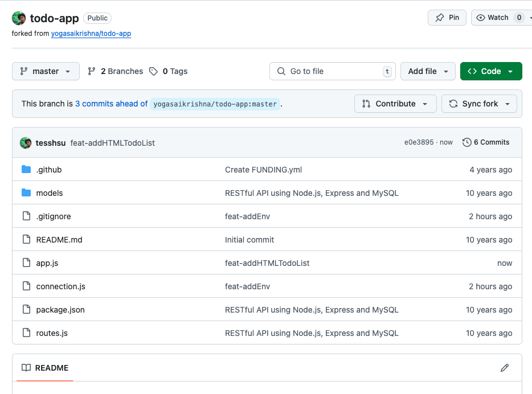Expand the Contribute dropdown
The image size is (532, 394).
coord(395,104)
